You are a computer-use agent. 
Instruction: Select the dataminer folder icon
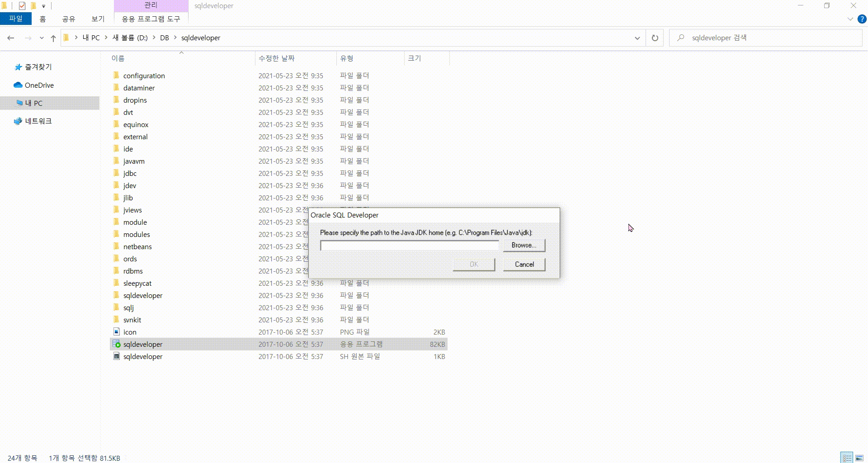pos(117,88)
